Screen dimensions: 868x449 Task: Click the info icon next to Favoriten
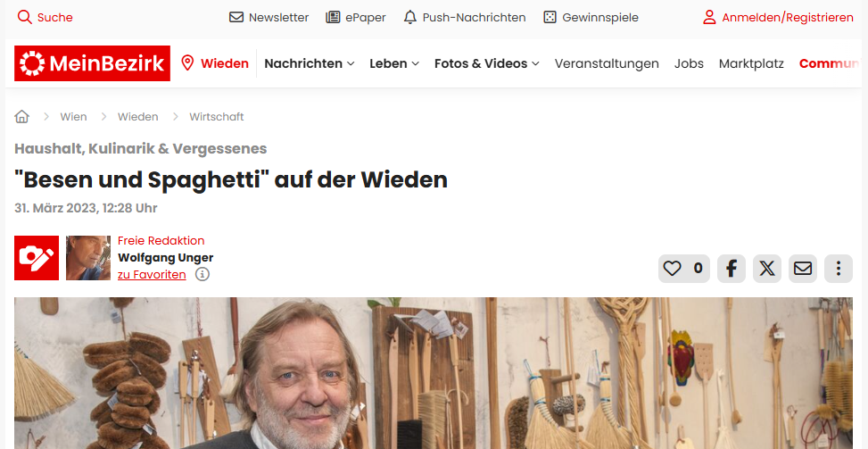tap(203, 274)
